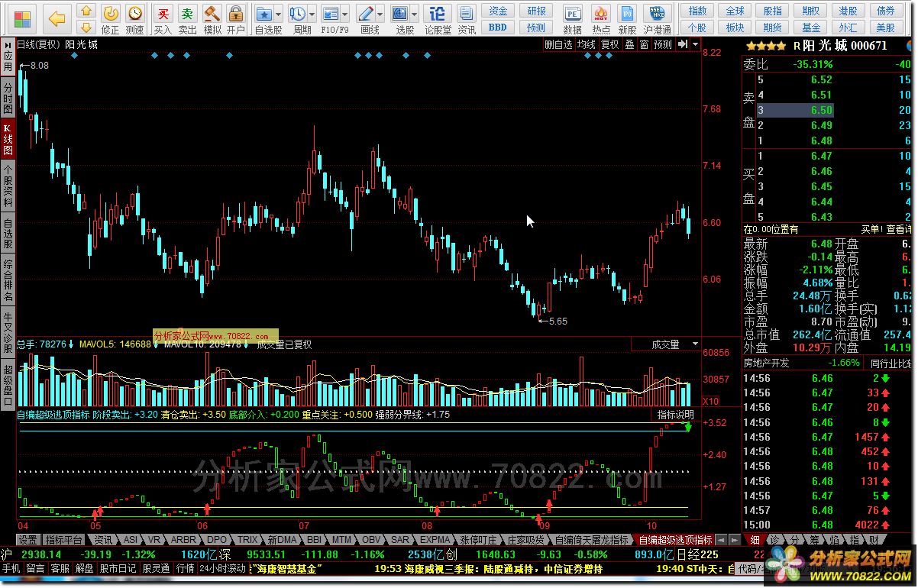Click the 资金 toolbar button
The height and width of the screenshot is (588, 918).
(x=498, y=11)
